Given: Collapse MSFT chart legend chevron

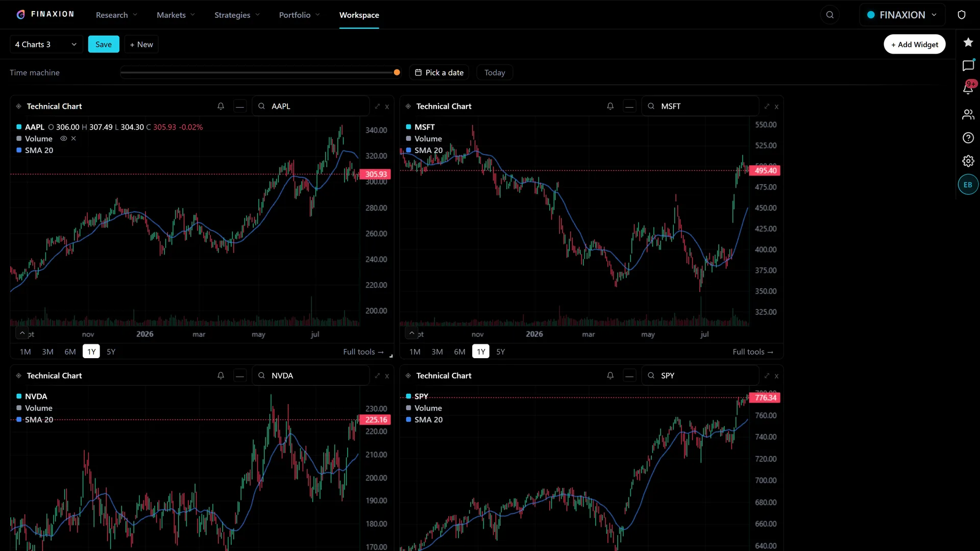Looking at the screenshot, I should point(411,333).
